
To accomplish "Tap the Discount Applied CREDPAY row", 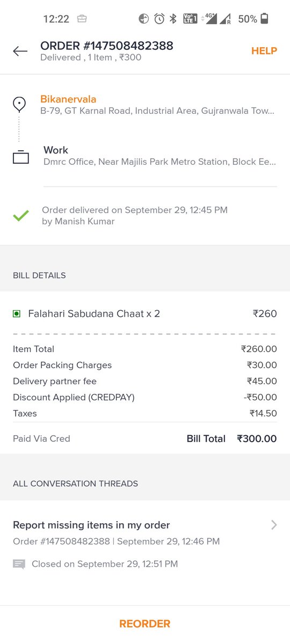I will click(145, 397).
